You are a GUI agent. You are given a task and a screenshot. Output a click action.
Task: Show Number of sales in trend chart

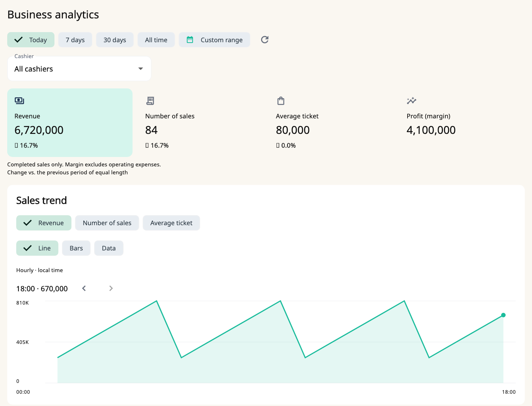pyautogui.click(x=107, y=223)
